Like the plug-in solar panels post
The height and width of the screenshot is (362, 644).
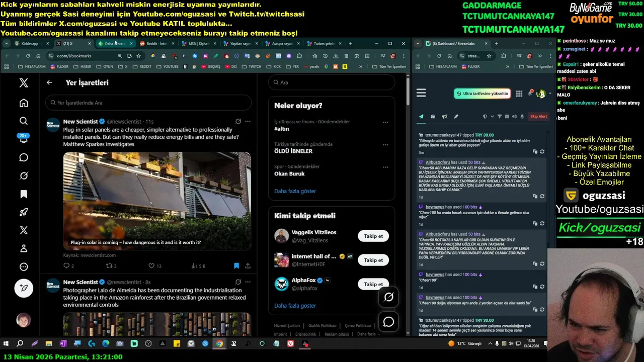tap(151, 266)
